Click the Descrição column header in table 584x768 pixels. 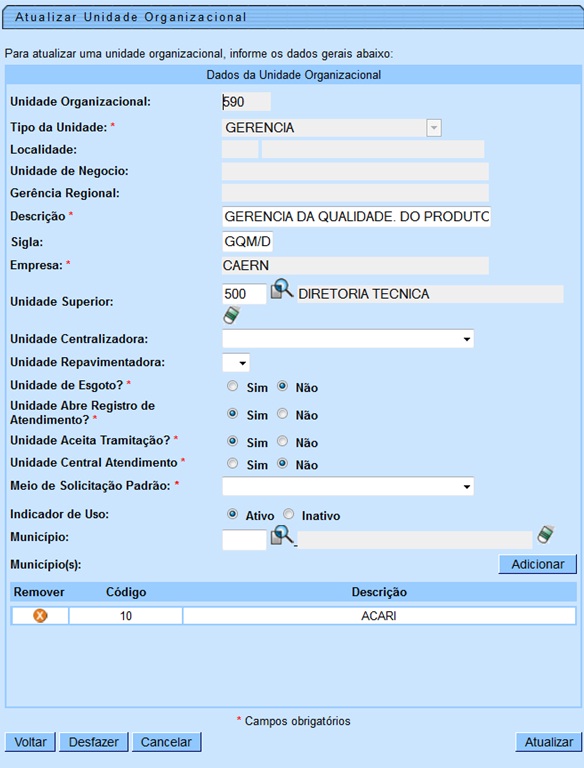click(x=379, y=592)
